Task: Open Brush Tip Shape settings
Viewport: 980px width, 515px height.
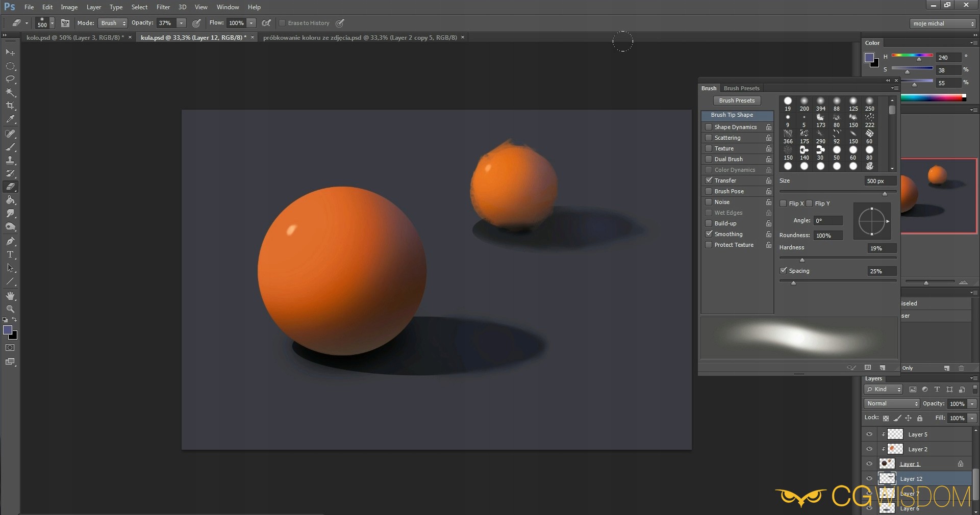Action: point(732,115)
